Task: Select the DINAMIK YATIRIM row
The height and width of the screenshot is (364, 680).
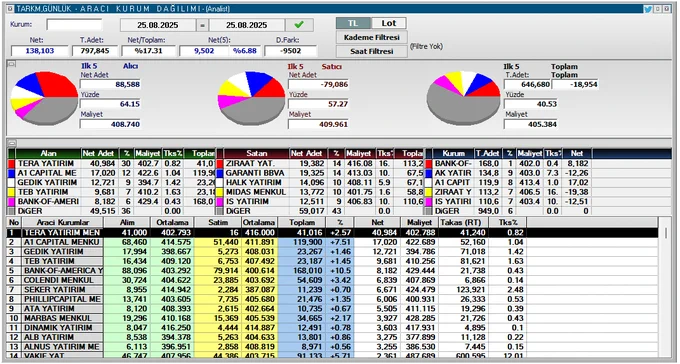Action: pyautogui.click(x=332, y=328)
